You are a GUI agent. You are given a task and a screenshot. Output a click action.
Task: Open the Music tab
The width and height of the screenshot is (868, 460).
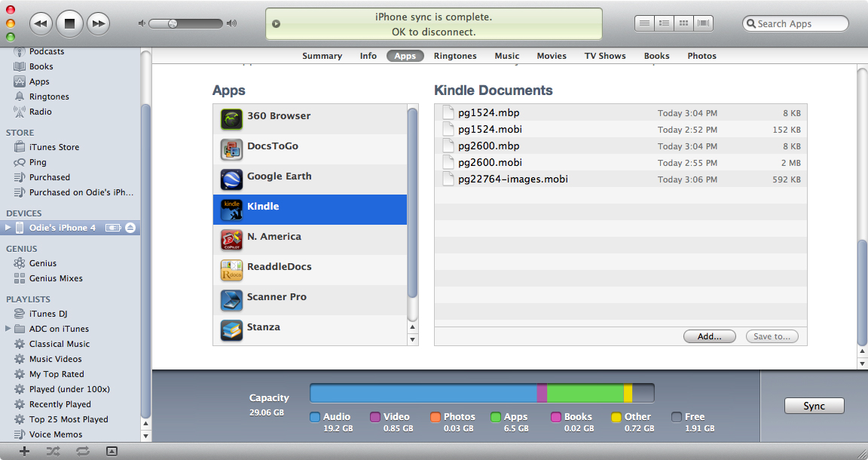pyautogui.click(x=507, y=56)
